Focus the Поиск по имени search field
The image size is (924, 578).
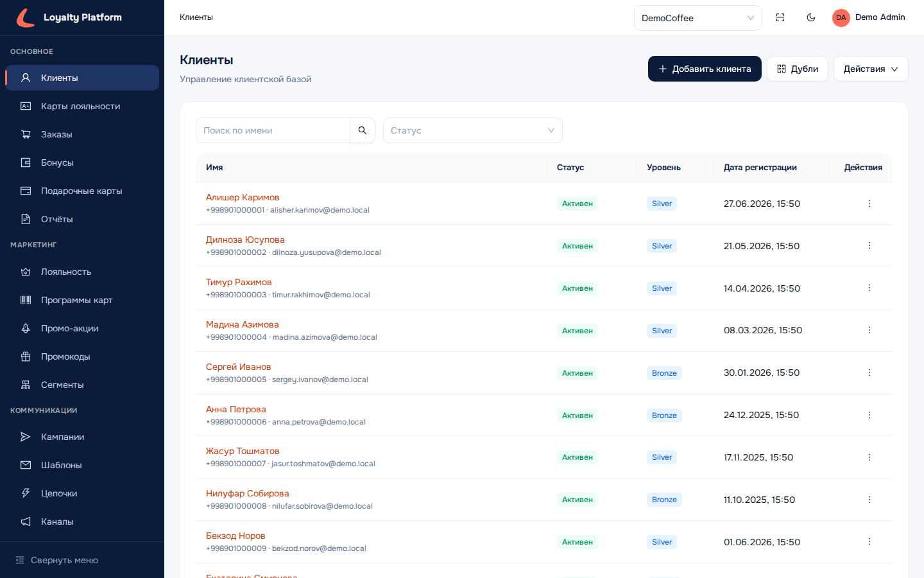pyautogui.click(x=273, y=130)
